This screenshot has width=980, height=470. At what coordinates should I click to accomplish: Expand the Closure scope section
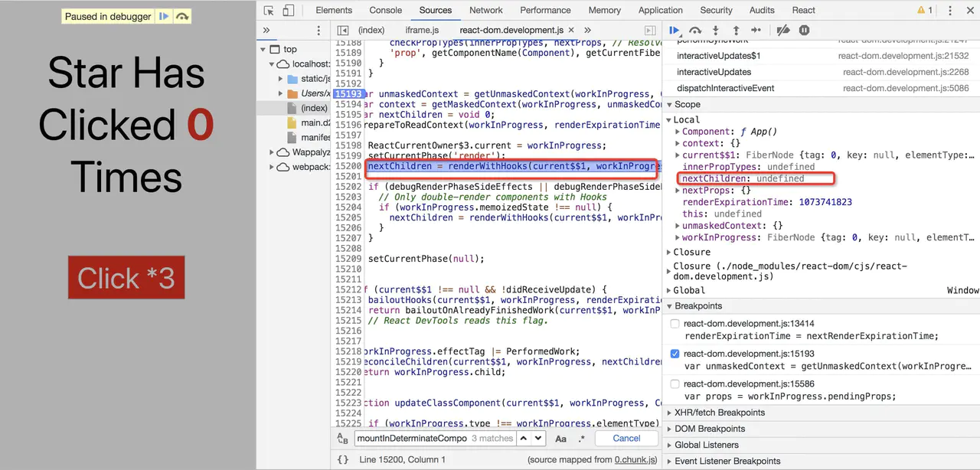(x=691, y=252)
